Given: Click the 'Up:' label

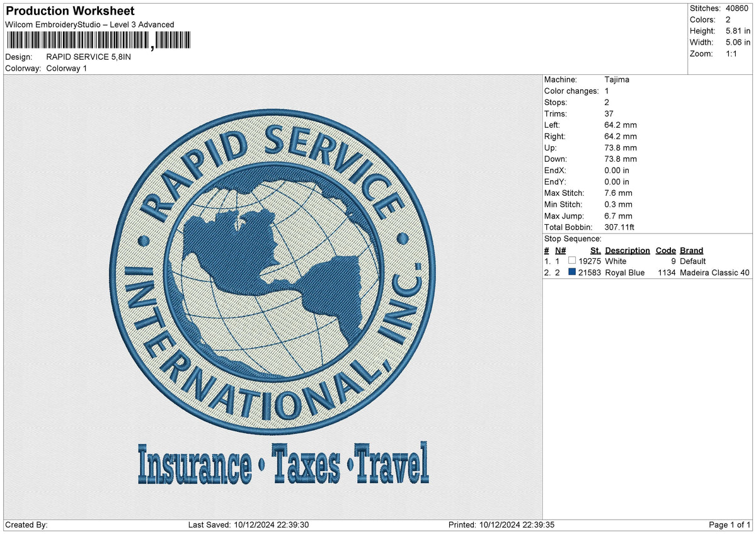Looking at the screenshot, I should tap(551, 147).
